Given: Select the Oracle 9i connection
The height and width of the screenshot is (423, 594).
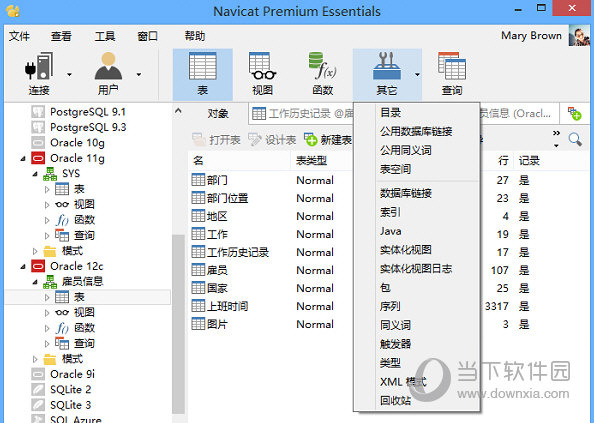Looking at the screenshot, I should pyautogui.click(x=63, y=374).
